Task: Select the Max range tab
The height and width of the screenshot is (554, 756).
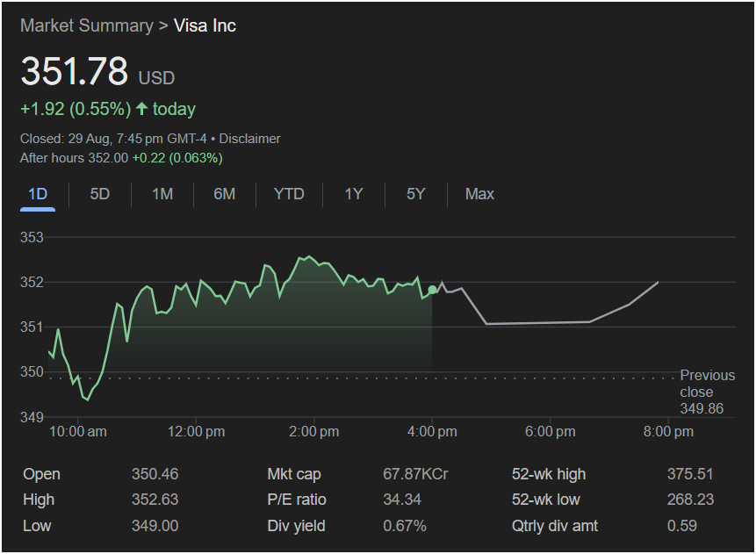Action: point(479,194)
